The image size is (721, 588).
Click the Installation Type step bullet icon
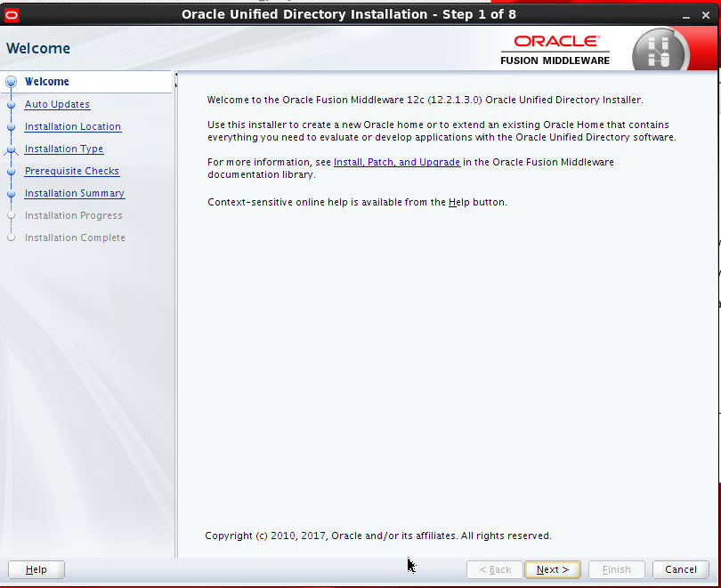pyautogui.click(x=12, y=149)
